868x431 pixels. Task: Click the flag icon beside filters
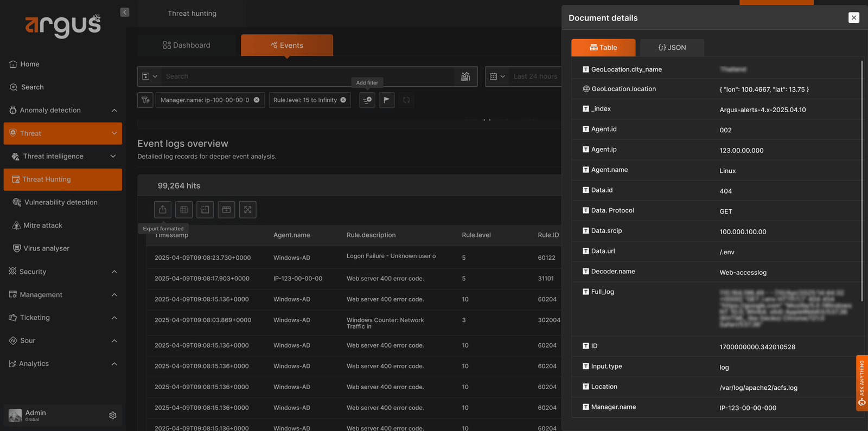(x=387, y=100)
